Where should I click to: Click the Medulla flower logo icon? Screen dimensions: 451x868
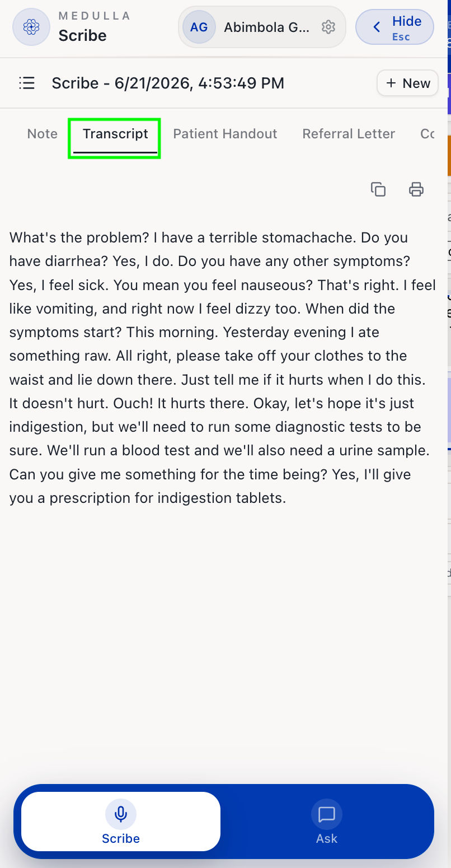tap(31, 27)
